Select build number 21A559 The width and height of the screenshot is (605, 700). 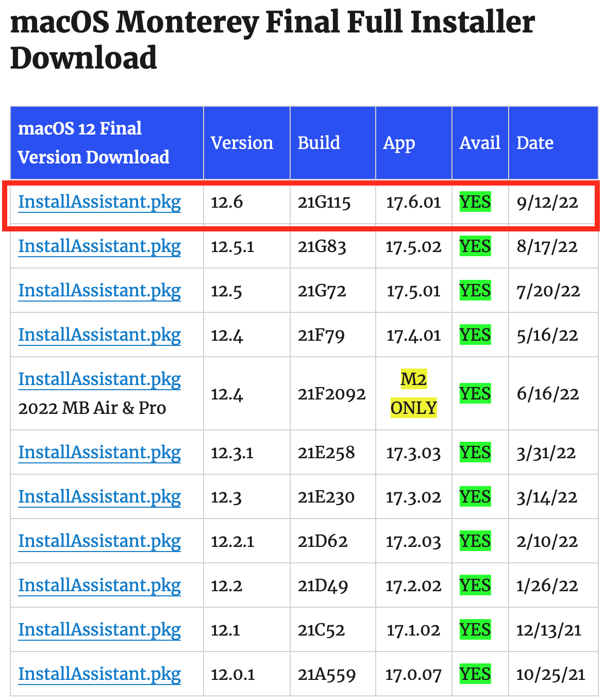(x=327, y=675)
